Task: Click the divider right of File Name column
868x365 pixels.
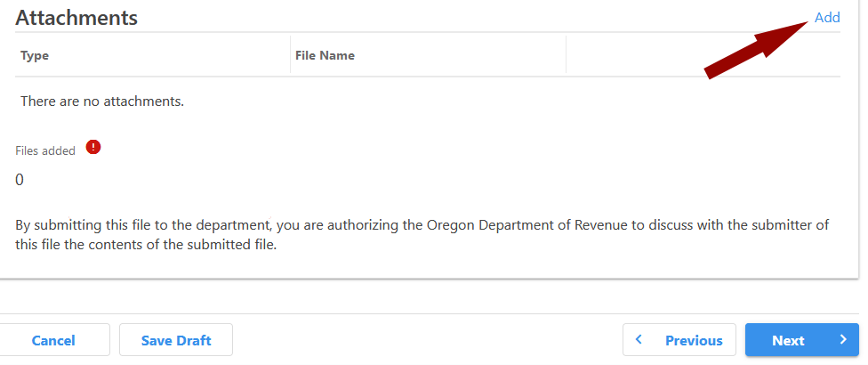Action: pyautogui.click(x=566, y=55)
